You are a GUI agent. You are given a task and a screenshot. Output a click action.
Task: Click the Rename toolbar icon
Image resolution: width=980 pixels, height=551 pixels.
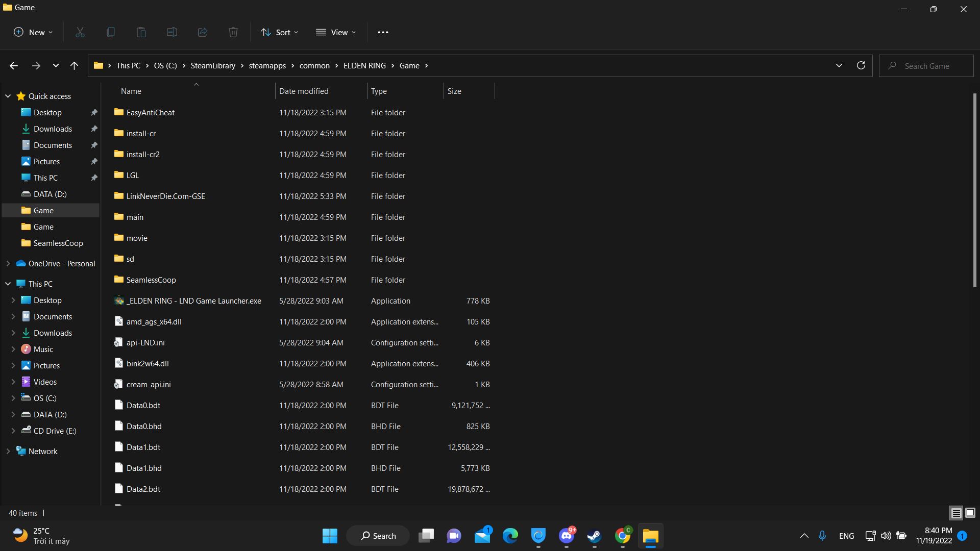[172, 32]
